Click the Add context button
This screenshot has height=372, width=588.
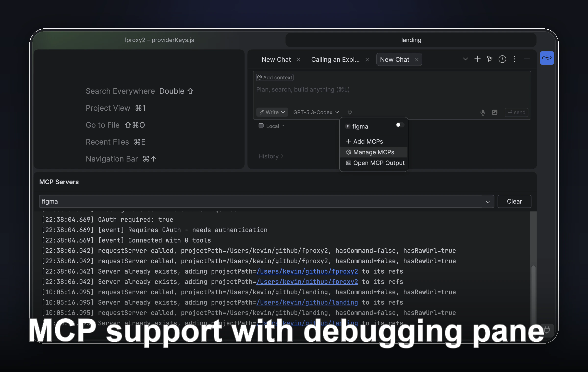(x=275, y=77)
